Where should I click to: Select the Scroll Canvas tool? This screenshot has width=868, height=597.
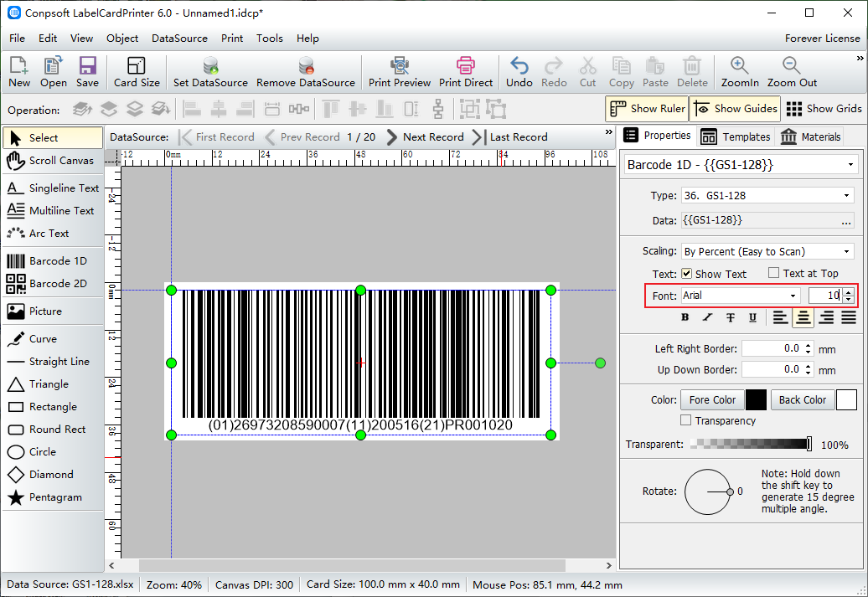53,161
